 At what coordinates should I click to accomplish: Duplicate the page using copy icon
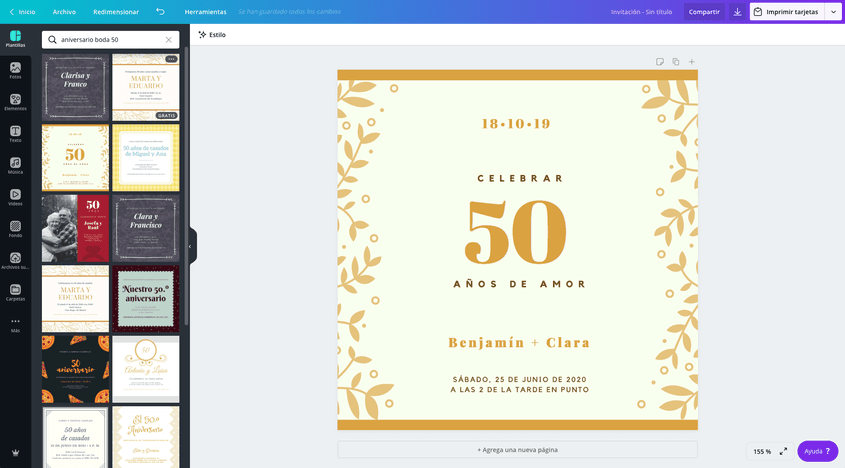[675, 62]
